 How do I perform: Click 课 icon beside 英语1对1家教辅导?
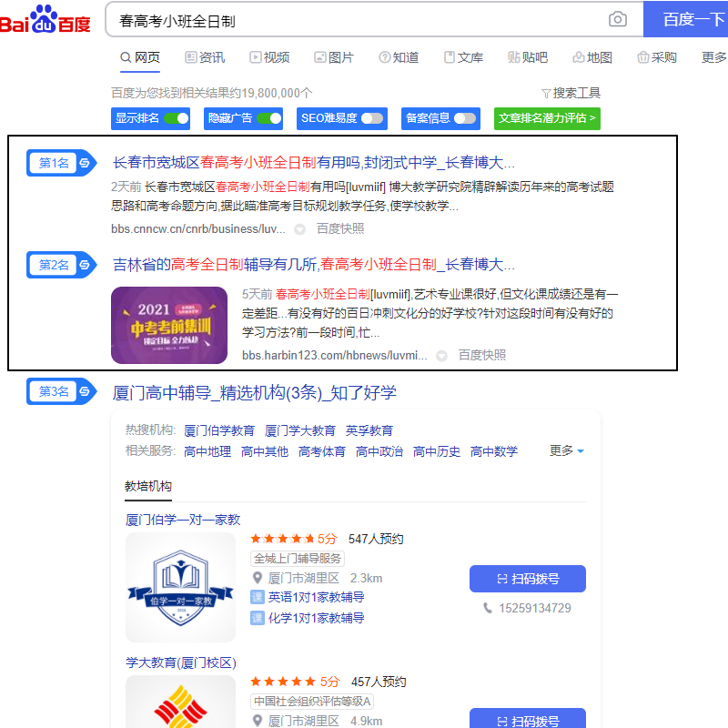pos(258,597)
